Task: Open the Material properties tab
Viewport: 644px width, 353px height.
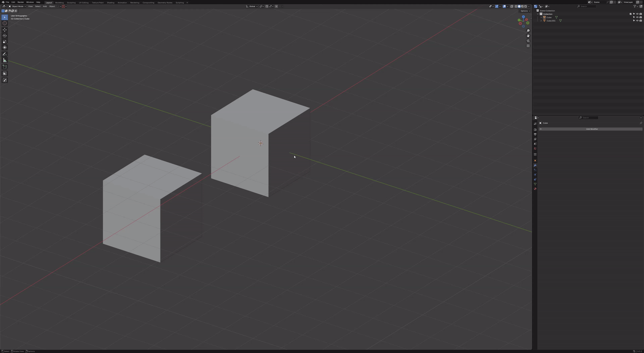Action: (535, 189)
